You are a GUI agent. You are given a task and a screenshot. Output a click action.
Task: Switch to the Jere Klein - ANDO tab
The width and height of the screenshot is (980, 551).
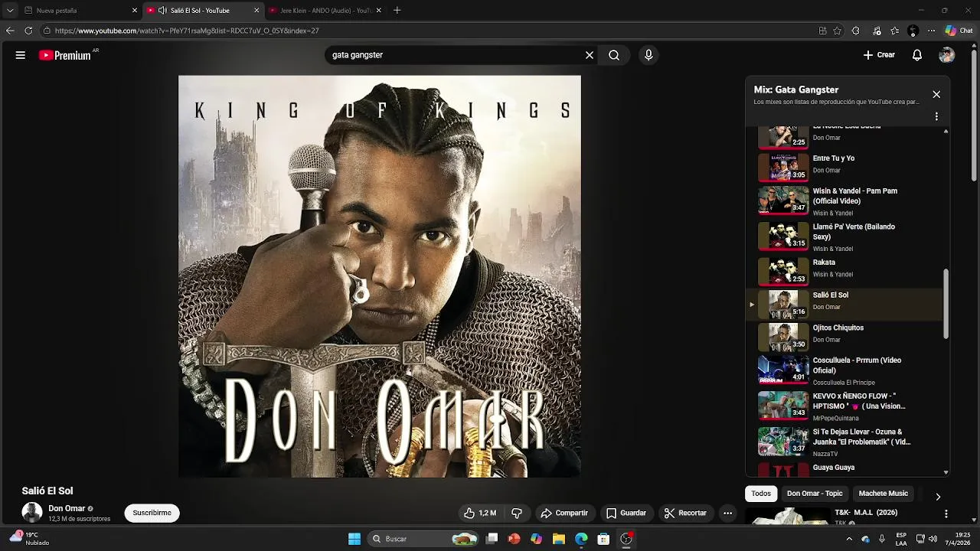click(x=325, y=11)
